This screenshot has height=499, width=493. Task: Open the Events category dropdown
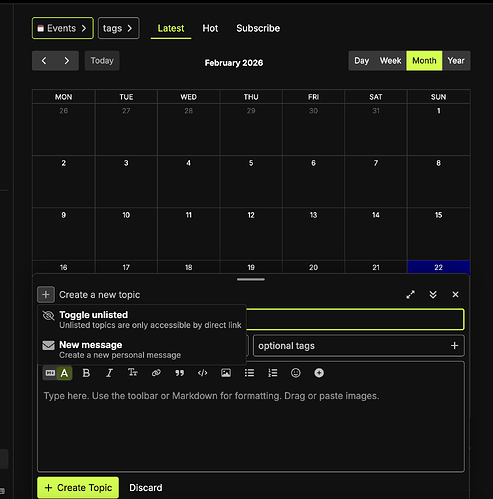pyautogui.click(x=63, y=28)
